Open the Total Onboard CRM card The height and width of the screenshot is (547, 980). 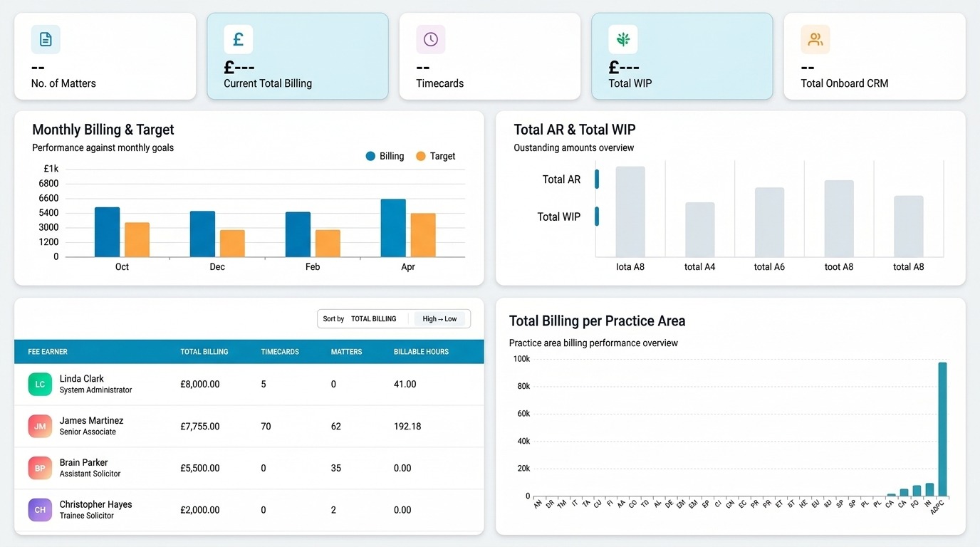874,56
